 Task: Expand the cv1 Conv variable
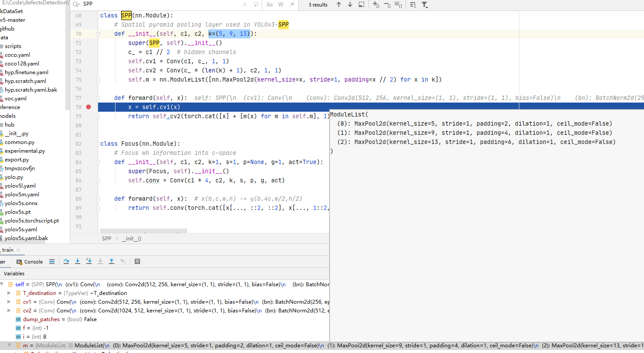coord(10,302)
